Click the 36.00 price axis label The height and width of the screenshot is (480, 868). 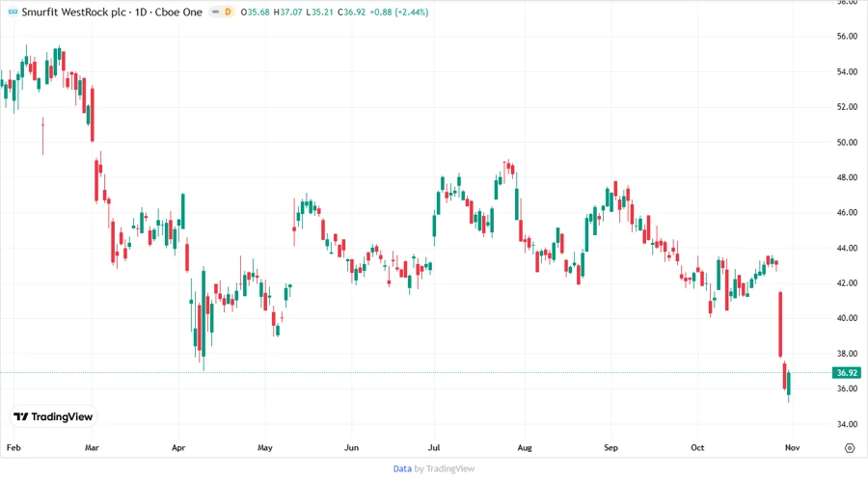847,388
